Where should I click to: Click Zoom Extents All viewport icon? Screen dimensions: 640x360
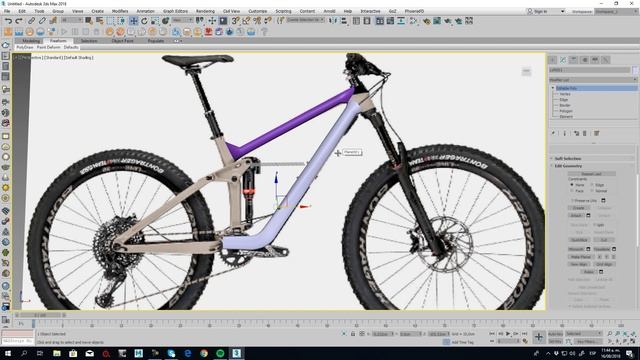[x=633, y=334]
